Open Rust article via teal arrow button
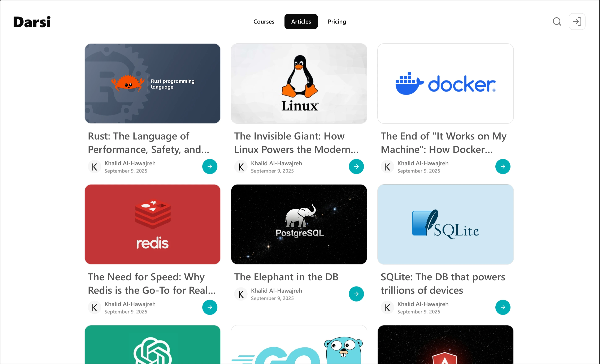The image size is (600, 364). pyautogui.click(x=210, y=167)
